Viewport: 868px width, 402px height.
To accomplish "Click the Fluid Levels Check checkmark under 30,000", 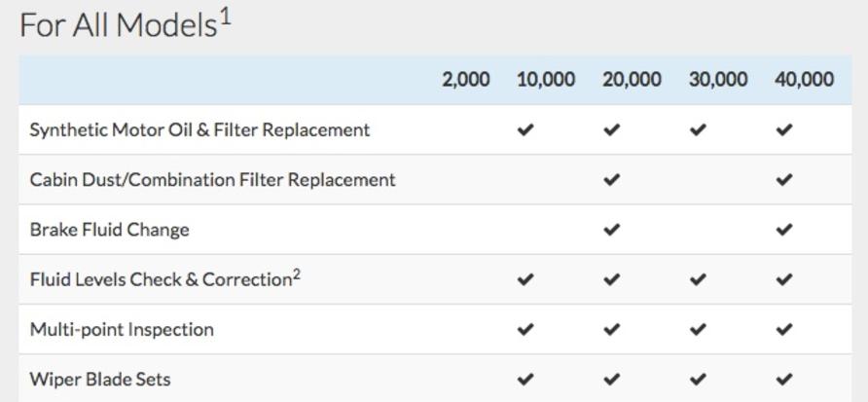I will pyautogui.click(x=698, y=279).
